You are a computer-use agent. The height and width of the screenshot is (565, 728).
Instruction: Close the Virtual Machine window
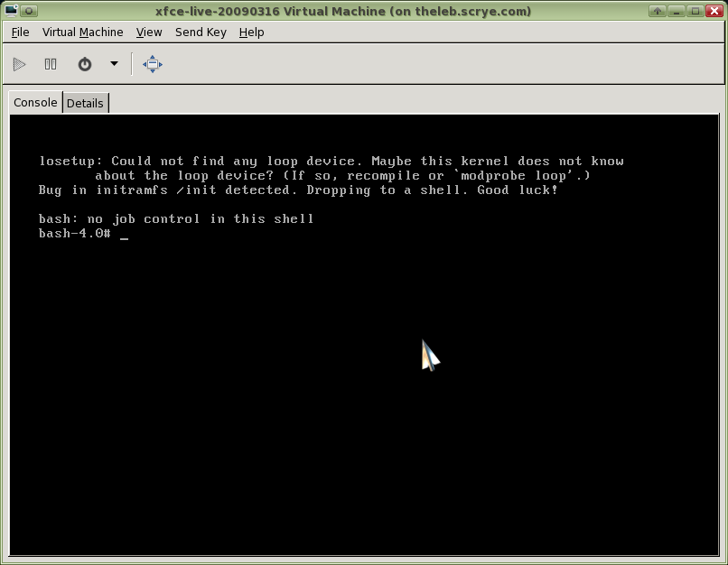click(x=714, y=11)
